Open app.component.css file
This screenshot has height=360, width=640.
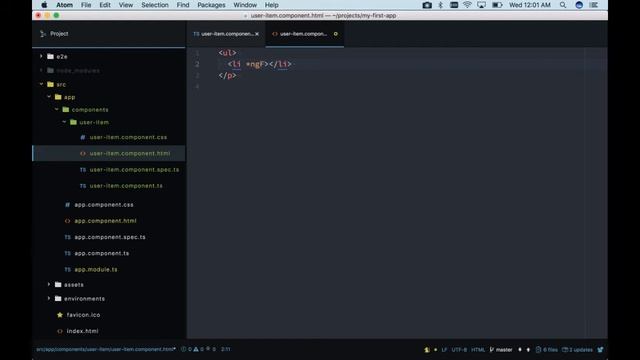[x=104, y=204]
